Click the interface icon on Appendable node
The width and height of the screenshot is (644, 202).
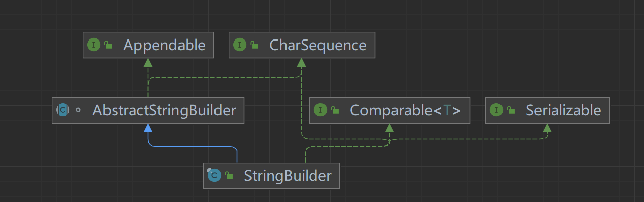[x=94, y=45]
